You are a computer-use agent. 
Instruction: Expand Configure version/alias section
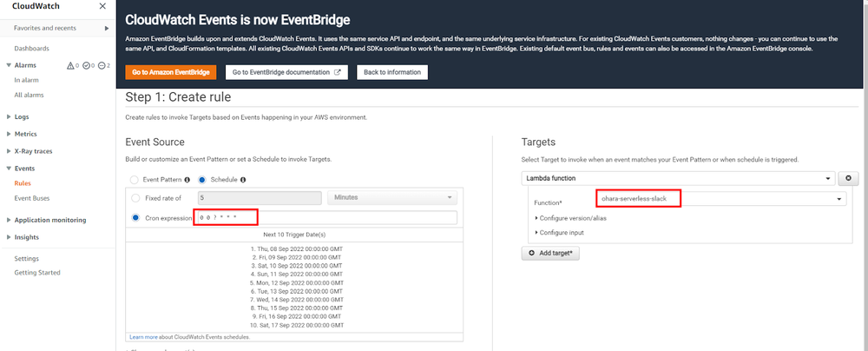[571, 217]
